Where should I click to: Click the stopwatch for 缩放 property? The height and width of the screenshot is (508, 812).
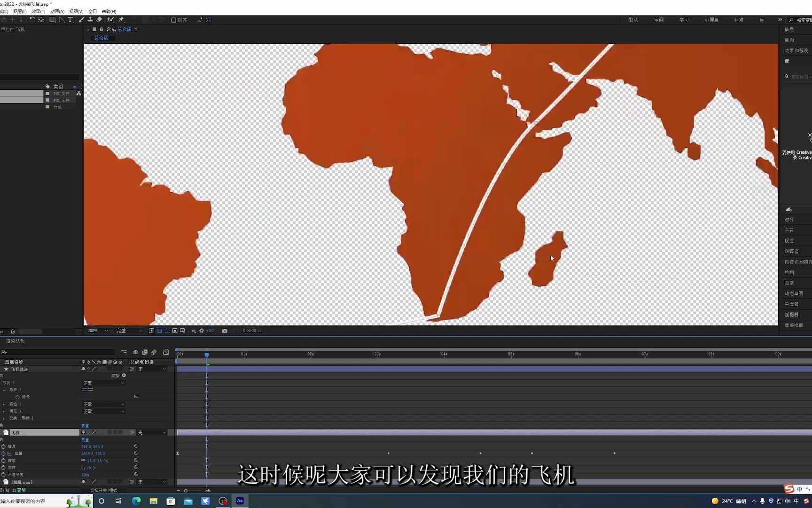[x=3, y=460]
